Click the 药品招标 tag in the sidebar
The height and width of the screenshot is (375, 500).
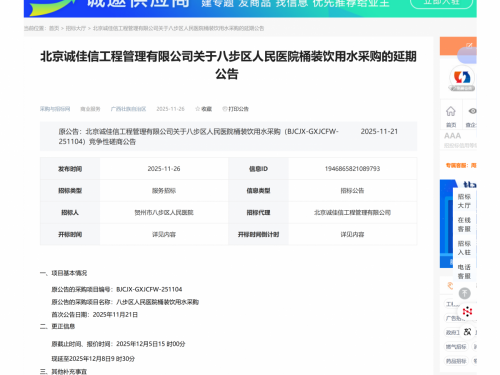456,361
